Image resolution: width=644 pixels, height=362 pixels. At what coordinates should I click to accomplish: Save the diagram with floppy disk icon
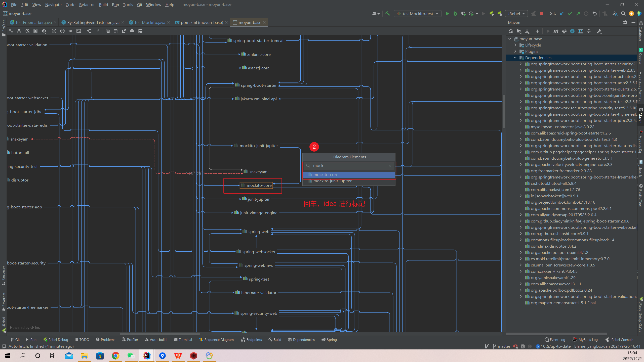click(140, 31)
